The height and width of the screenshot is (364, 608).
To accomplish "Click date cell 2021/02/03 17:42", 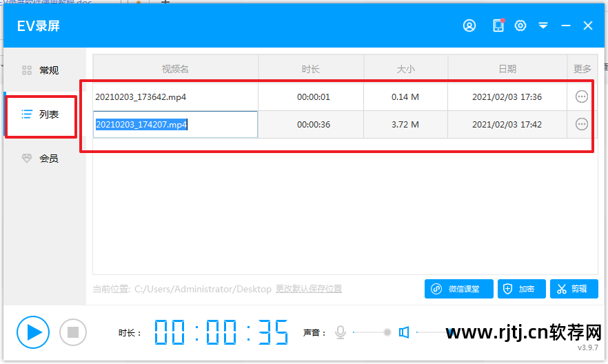I will click(507, 124).
